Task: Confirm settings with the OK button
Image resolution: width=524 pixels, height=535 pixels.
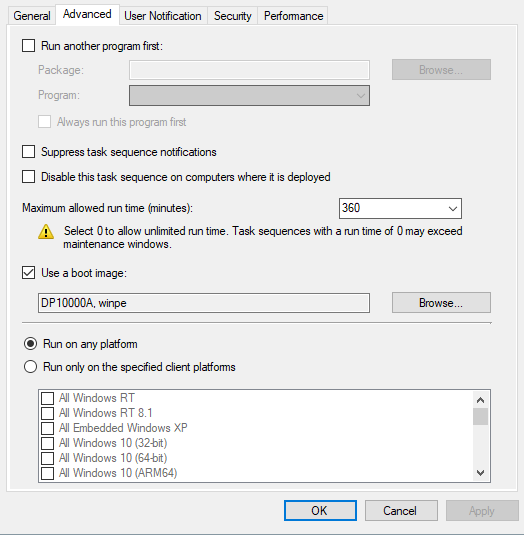Action: pyautogui.click(x=320, y=511)
